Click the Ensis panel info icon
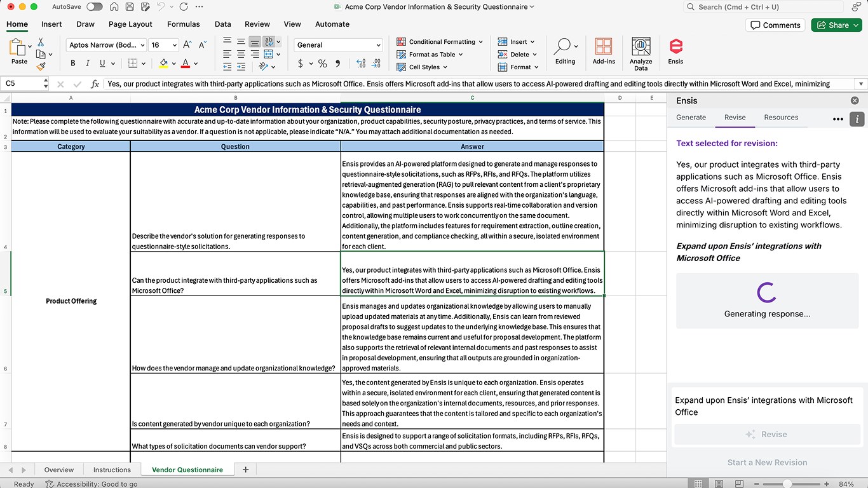The width and height of the screenshot is (868, 488). click(x=857, y=119)
